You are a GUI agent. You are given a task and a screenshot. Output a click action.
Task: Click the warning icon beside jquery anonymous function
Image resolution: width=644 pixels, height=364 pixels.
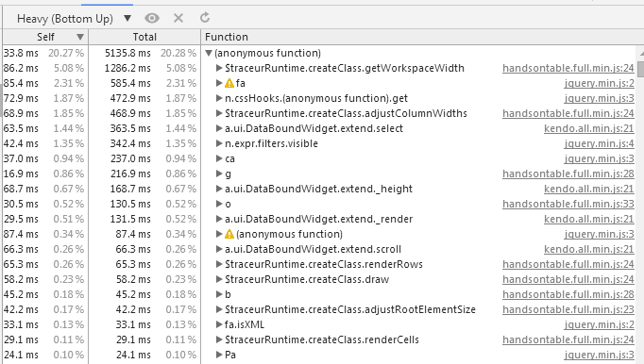click(229, 234)
